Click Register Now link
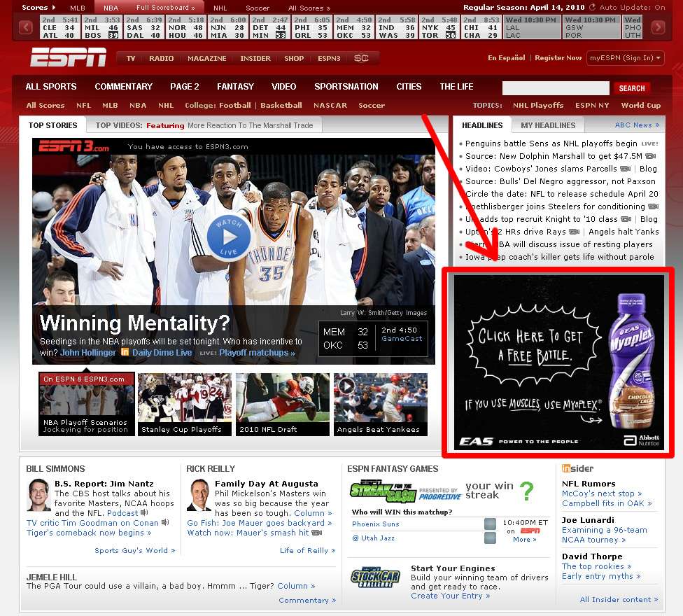 click(x=558, y=58)
